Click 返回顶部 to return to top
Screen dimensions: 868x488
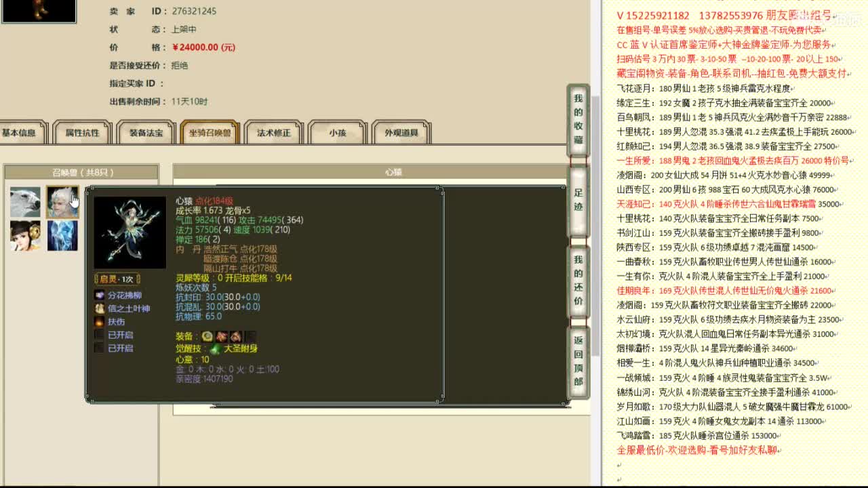tap(578, 361)
